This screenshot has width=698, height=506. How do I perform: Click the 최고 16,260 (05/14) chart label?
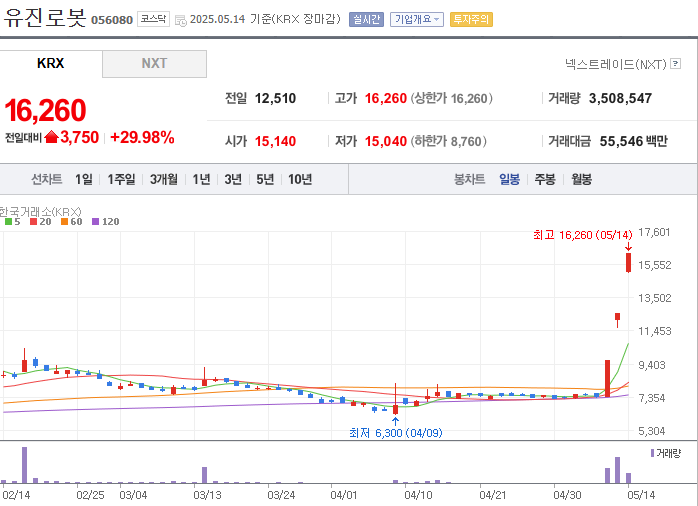582,235
